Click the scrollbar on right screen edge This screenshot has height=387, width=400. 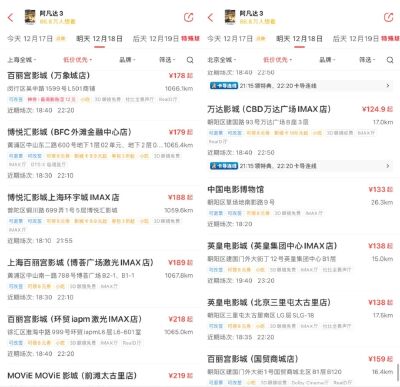(398, 372)
